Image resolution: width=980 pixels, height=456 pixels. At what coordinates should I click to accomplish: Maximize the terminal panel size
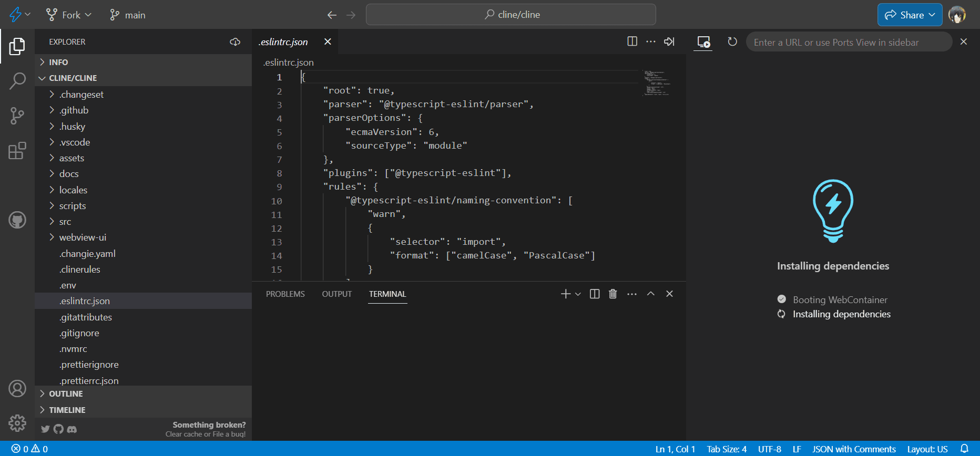[651, 294]
